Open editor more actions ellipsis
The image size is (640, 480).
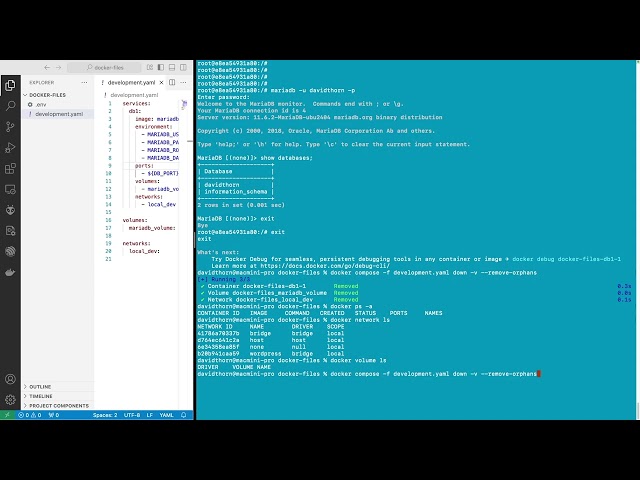click(x=184, y=82)
